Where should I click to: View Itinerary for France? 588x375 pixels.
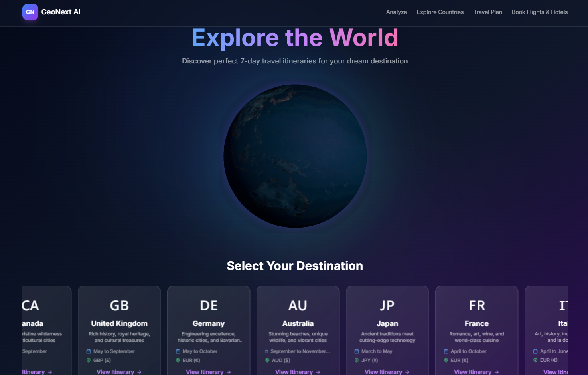[x=476, y=372]
